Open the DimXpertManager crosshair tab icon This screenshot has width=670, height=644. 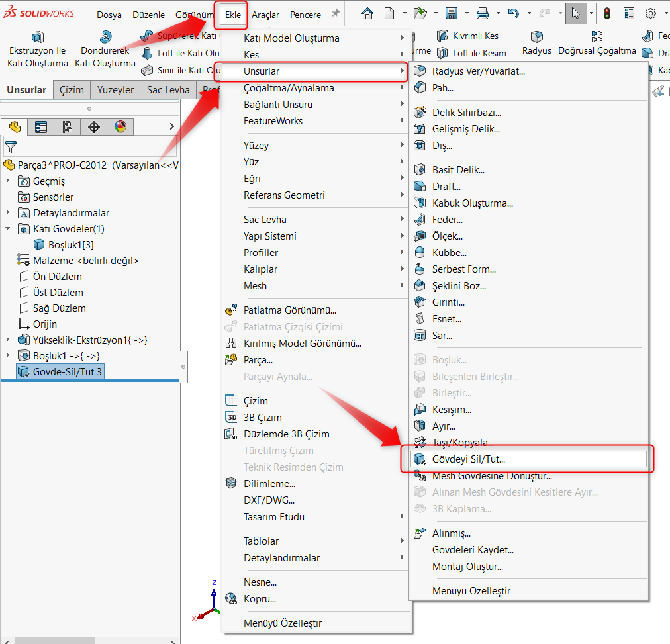[94, 127]
